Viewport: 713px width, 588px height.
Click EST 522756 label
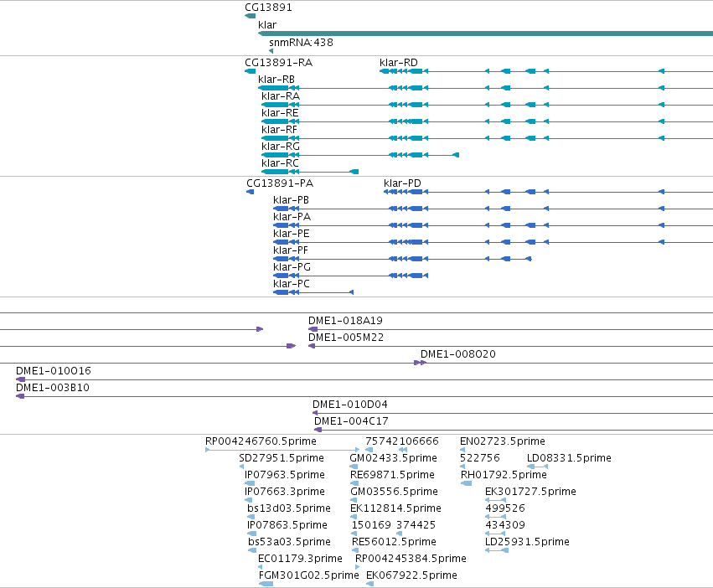tap(480, 458)
